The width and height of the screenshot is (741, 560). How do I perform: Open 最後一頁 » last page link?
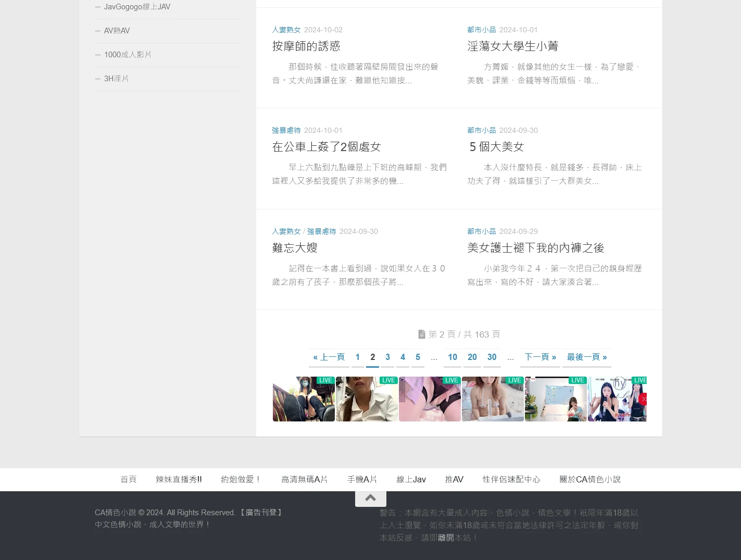pos(586,357)
